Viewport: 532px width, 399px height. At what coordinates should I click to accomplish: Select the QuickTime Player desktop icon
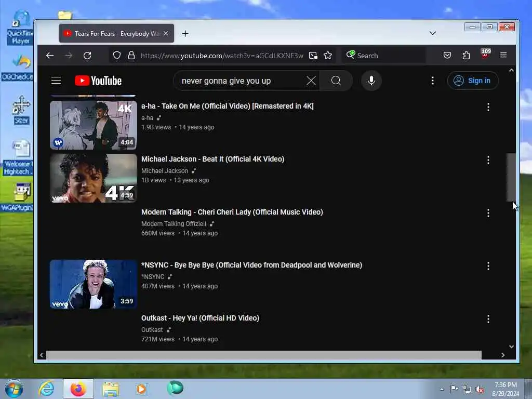pyautogui.click(x=20, y=28)
